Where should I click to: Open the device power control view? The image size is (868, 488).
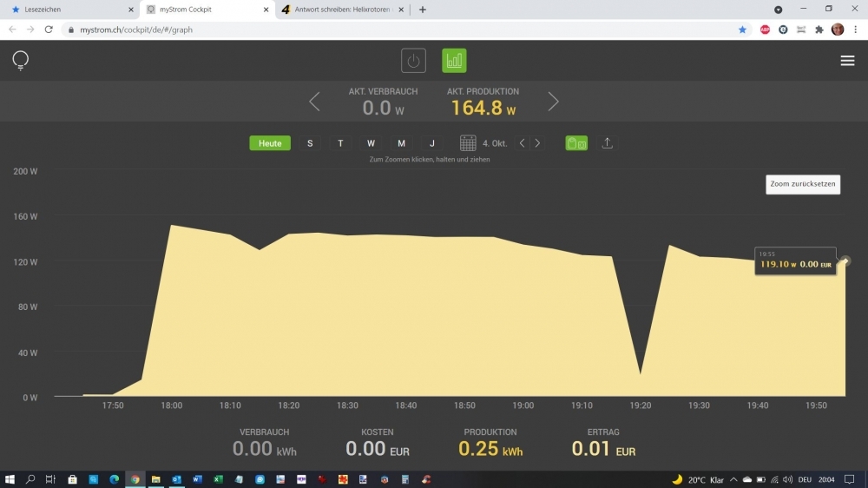click(413, 61)
